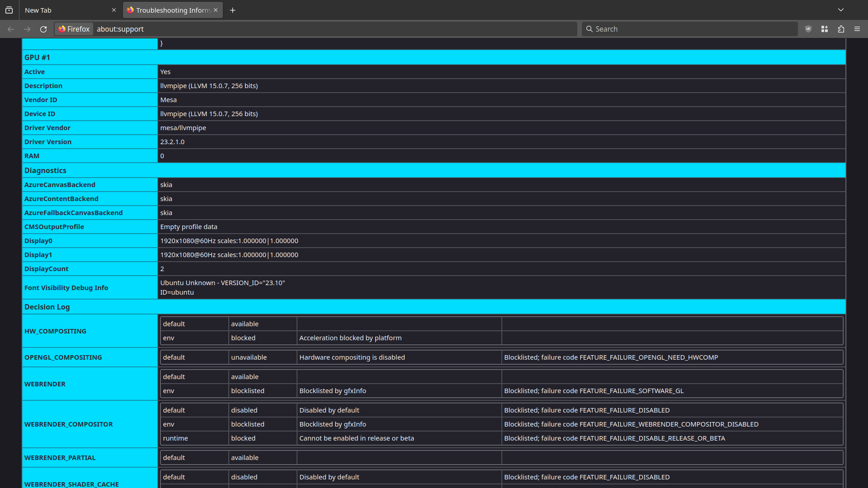
Task: Click the Display0 resolution value
Action: pos(229,241)
